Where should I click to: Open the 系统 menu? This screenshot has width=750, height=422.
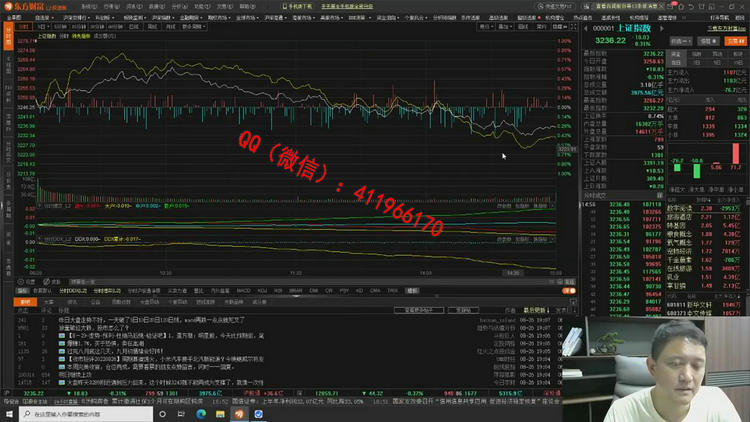(88, 7)
